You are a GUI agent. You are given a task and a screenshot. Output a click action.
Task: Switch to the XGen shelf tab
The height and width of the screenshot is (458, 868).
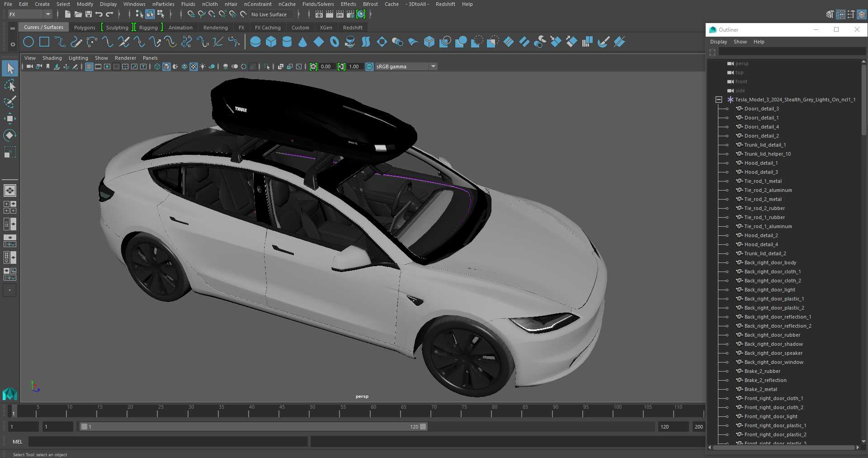[x=326, y=28]
